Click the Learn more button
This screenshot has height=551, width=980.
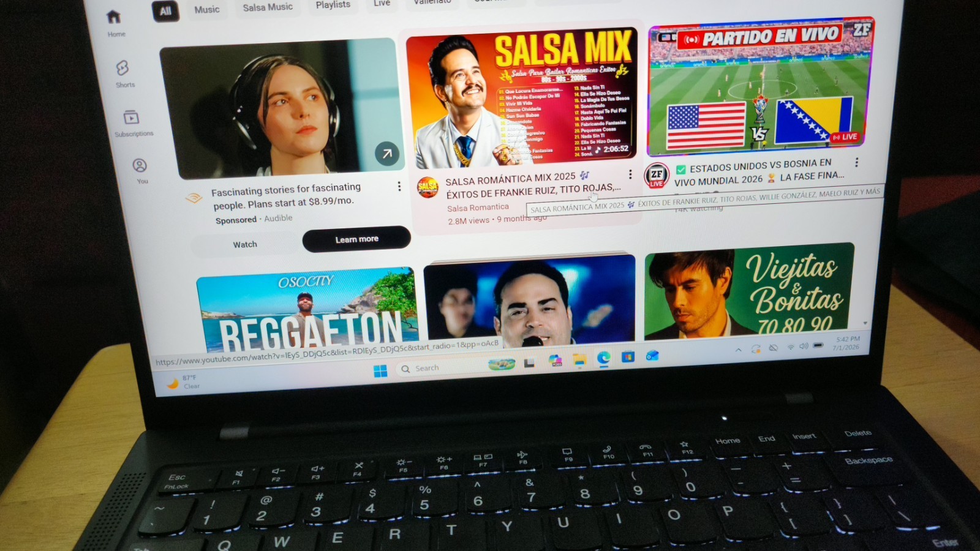pyautogui.click(x=356, y=239)
